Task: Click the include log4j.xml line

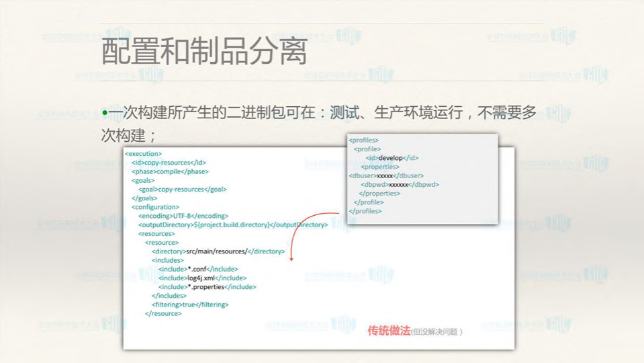Action: [x=203, y=278]
